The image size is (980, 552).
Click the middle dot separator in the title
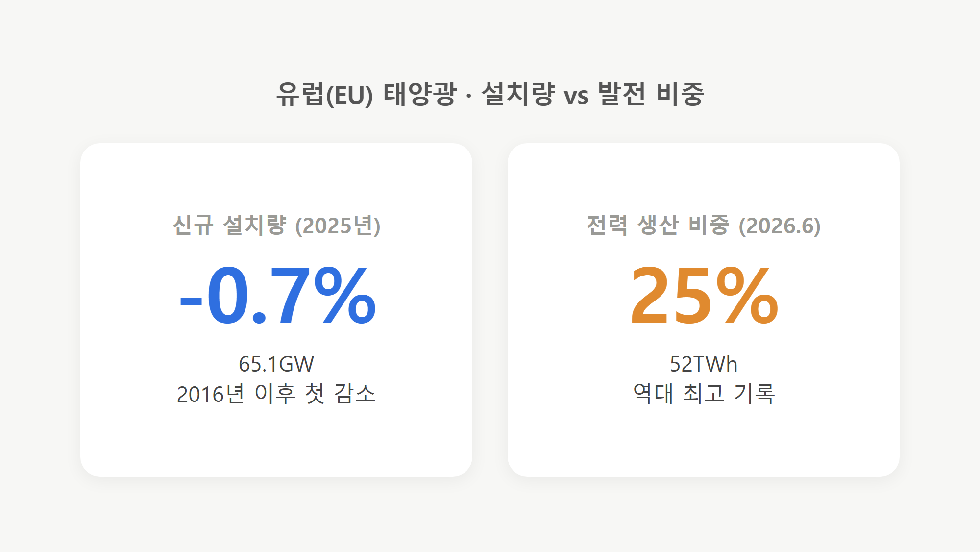469,95
